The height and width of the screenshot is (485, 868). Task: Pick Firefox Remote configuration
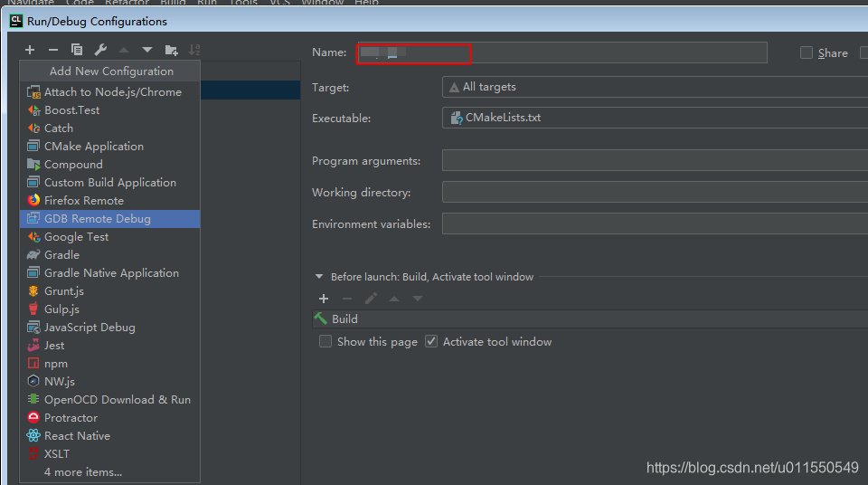coord(109,201)
